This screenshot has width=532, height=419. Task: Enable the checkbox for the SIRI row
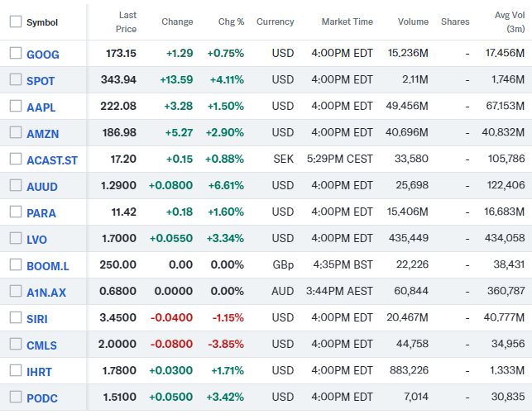(x=16, y=317)
